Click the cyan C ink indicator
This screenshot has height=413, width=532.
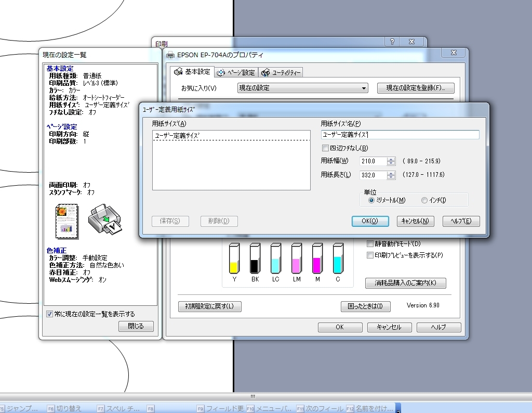pyautogui.click(x=338, y=258)
